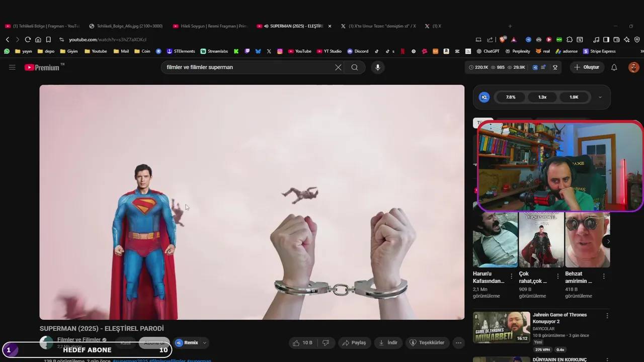Open the account avatar menu
Image resolution: width=644 pixels, height=362 pixels.
coord(634,67)
